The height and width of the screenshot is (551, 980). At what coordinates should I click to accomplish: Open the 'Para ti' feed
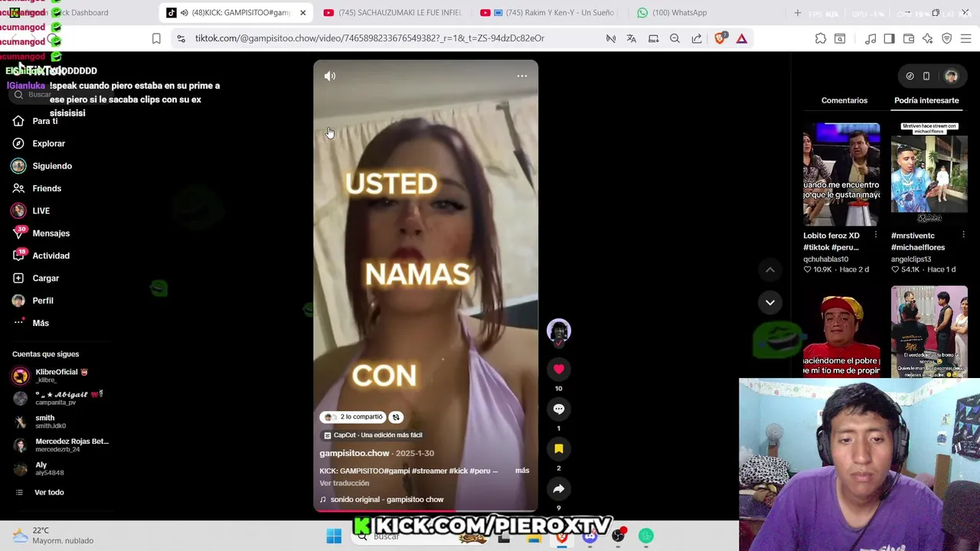pyautogui.click(x=45, y=121)
